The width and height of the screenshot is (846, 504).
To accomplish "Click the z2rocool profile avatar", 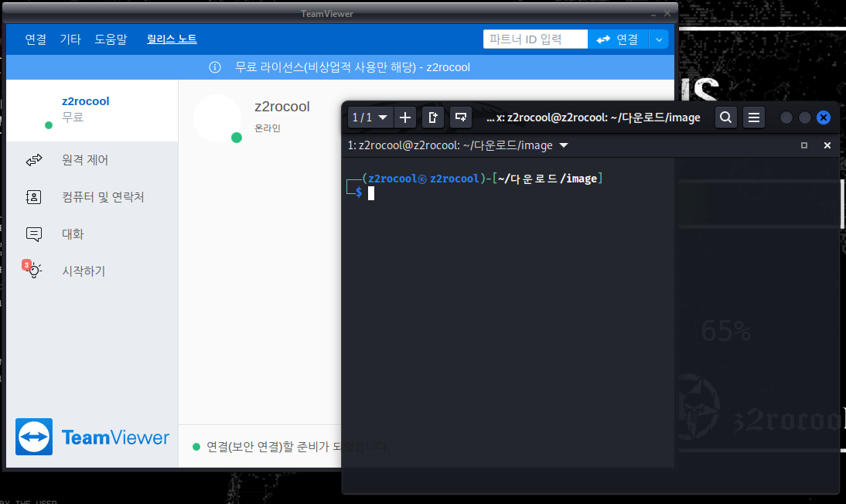I will pos(217,118).
